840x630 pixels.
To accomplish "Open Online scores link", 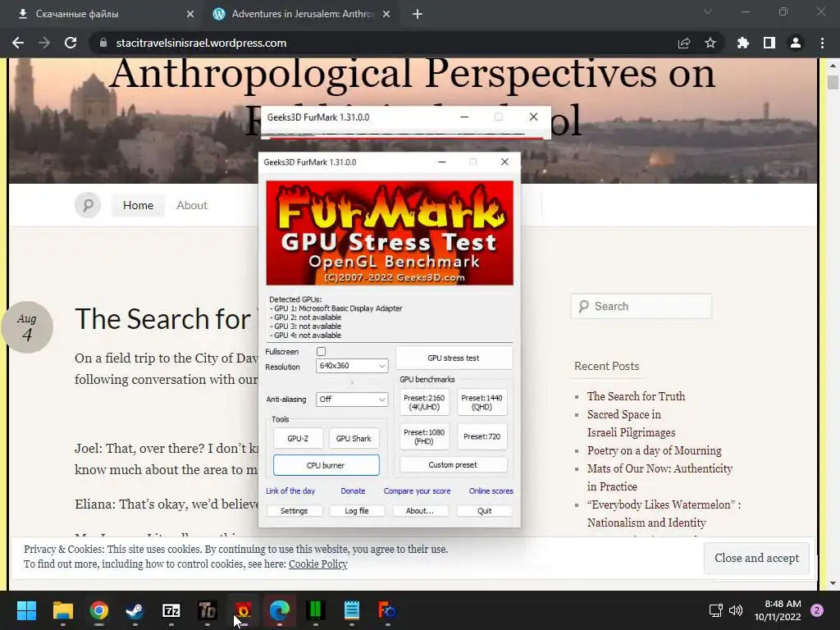I will pyautogui.click(x=491, y=491).
